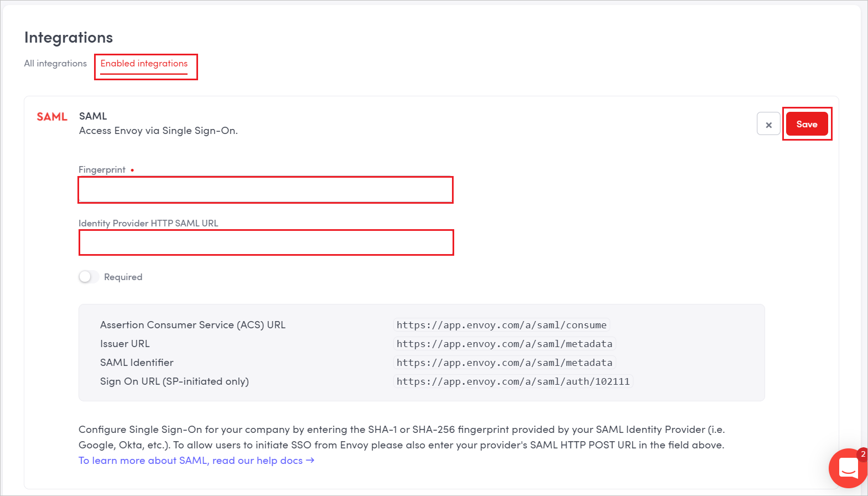
Task: Click the X cancel button beside Save
Action: pyautogui.click(x=768, y=124)
